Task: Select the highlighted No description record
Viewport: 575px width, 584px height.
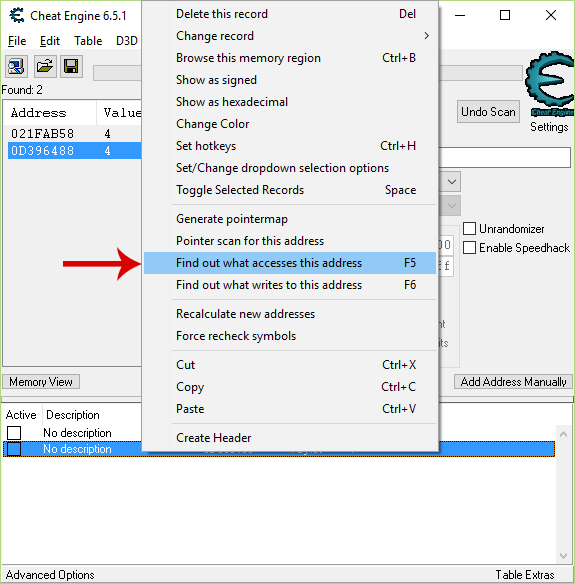Action: tap(77, 449)
